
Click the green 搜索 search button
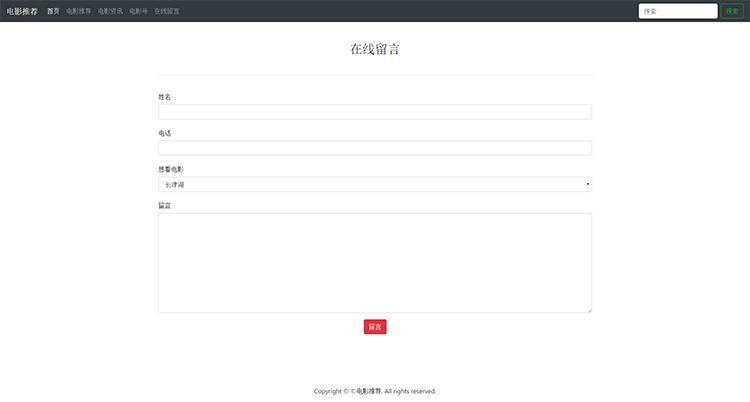(732, 11)
